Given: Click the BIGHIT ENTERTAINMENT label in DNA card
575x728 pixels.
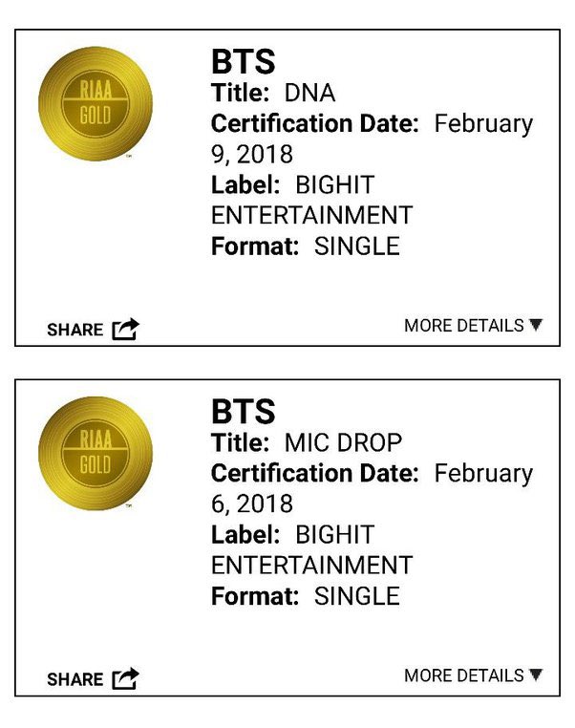Looking at the screenshot, I should click(x=312, y=200).
